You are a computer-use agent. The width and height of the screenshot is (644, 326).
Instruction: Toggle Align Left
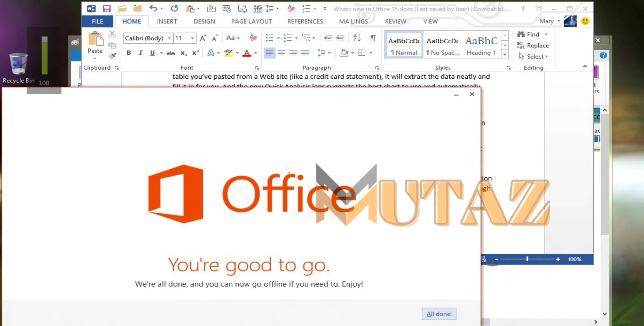[x=269, y=53]
